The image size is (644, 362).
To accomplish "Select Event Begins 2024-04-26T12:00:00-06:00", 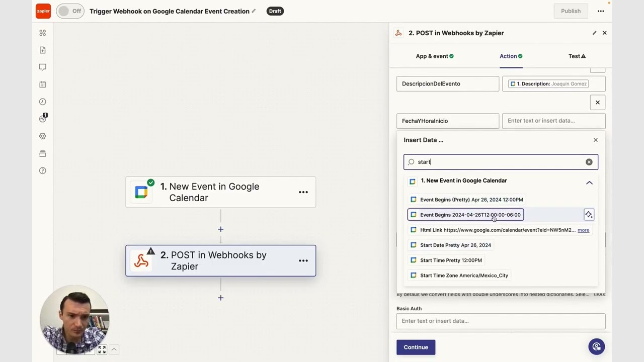I will pos(465,215).
